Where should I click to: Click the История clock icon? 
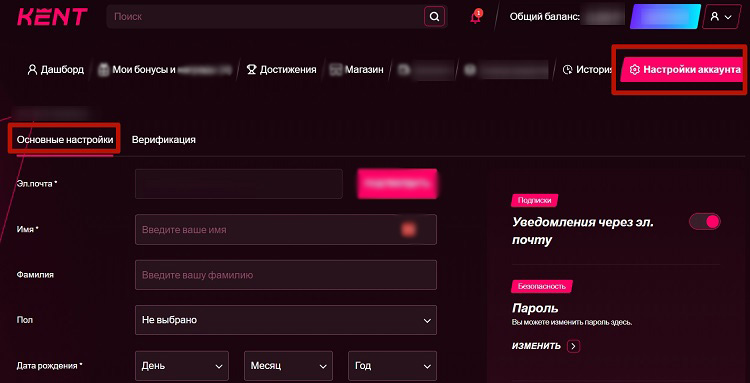click(568, 70)
